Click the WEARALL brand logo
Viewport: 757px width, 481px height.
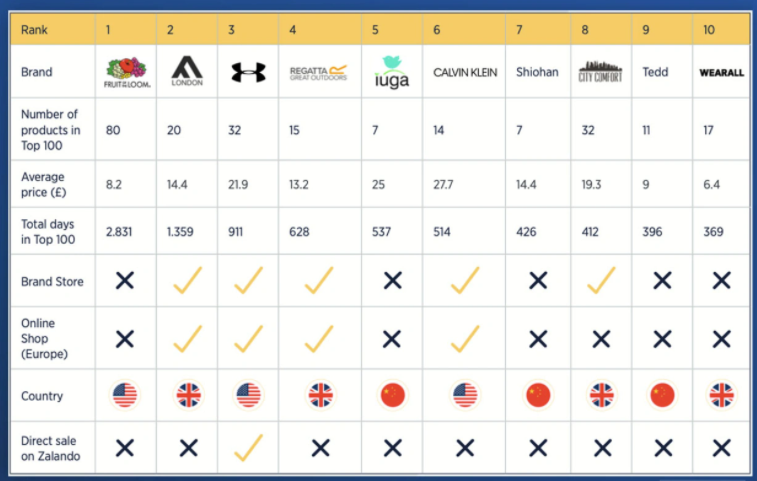click(721, 73)
